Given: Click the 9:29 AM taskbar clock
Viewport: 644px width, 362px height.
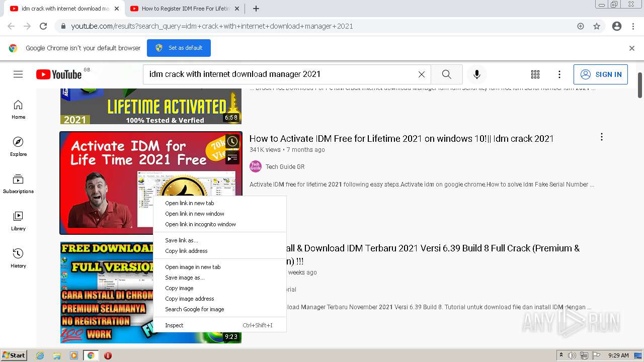Looking at the screenshot, I should pyautogui.click(x=618, y=355).
